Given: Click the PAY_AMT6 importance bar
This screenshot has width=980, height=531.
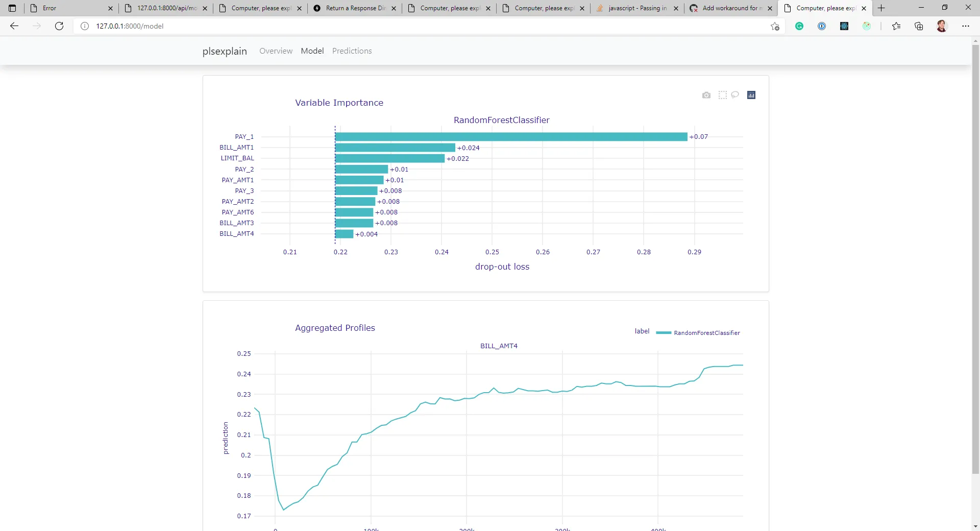Looking at the screenshot, I should click(x=354, y=212).
